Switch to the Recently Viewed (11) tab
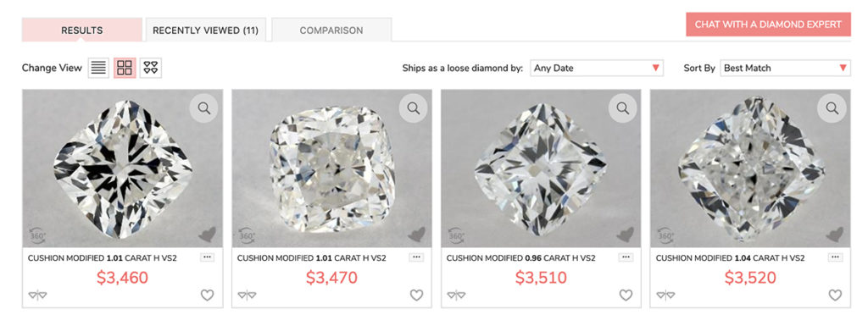 click(205, 30)
